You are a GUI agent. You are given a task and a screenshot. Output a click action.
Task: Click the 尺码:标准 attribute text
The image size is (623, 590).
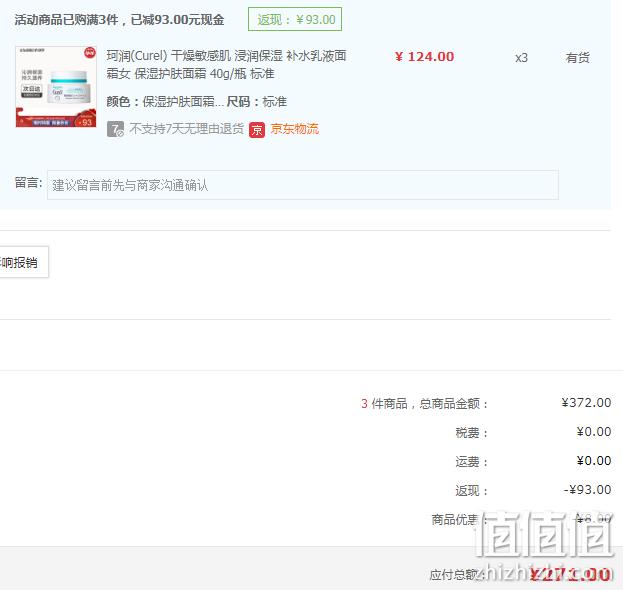pos(257,102)
